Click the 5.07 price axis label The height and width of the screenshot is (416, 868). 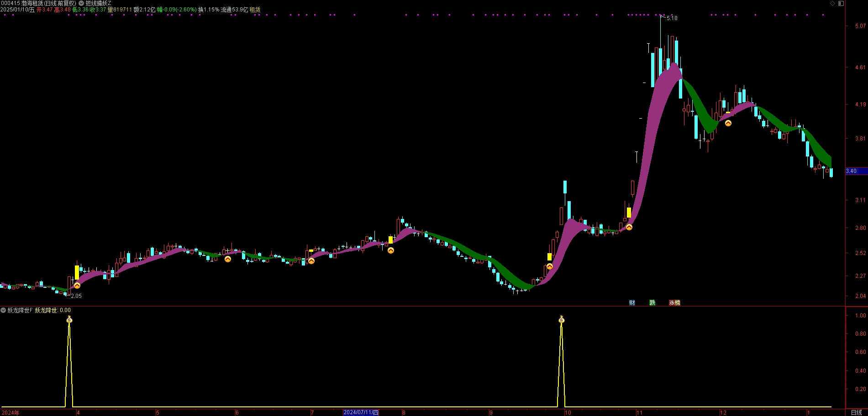click(861, 26)
